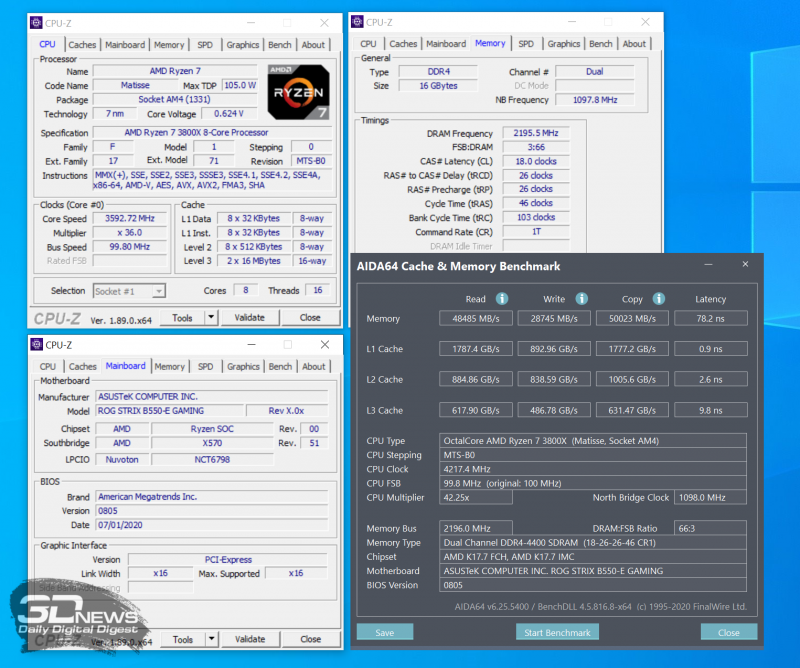Click Southbridge model X570 field

point(212,443)
